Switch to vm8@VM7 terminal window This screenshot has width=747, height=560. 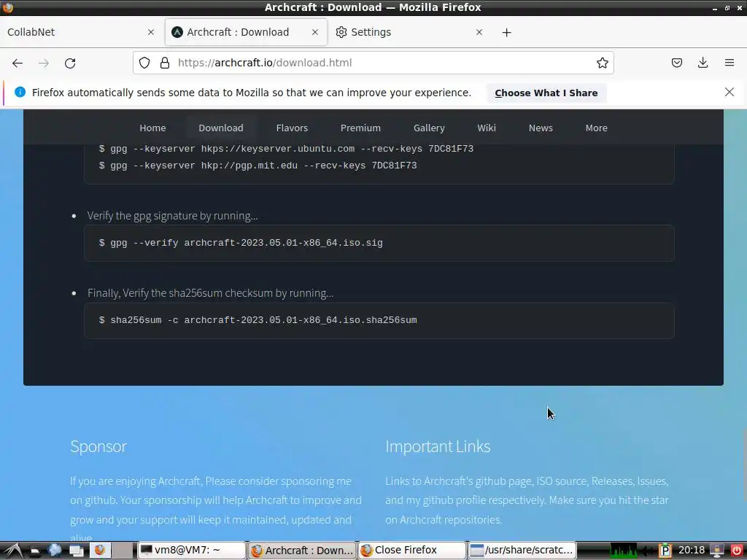192,551
